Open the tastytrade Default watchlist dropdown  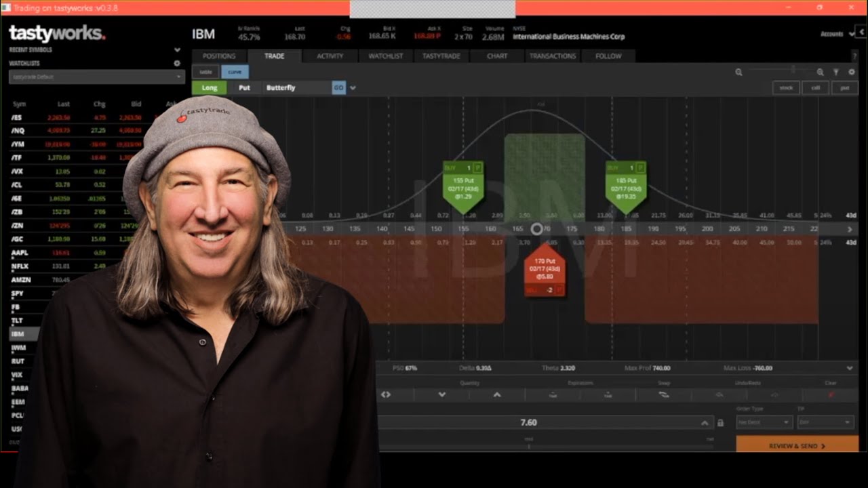96,77
